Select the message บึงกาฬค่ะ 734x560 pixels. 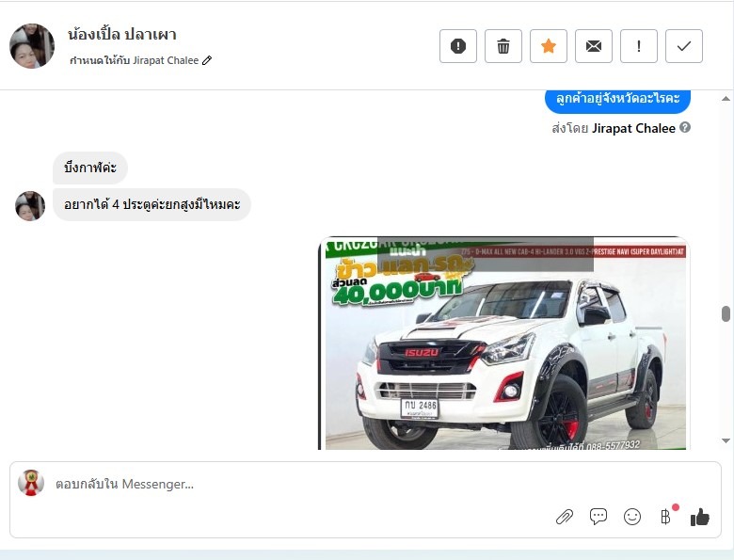pos(90,168)
